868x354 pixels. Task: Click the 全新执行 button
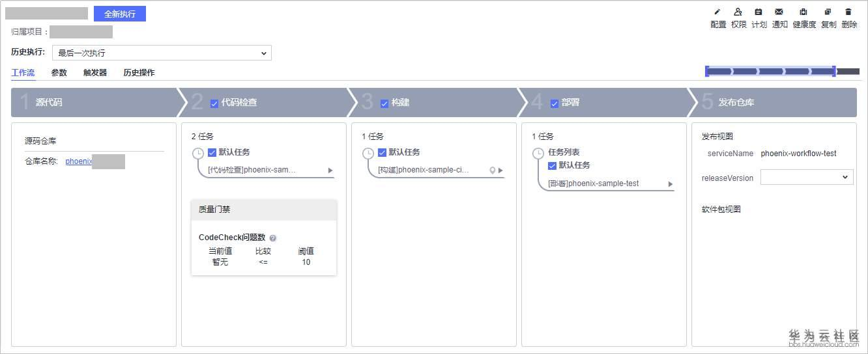(120, 14)
